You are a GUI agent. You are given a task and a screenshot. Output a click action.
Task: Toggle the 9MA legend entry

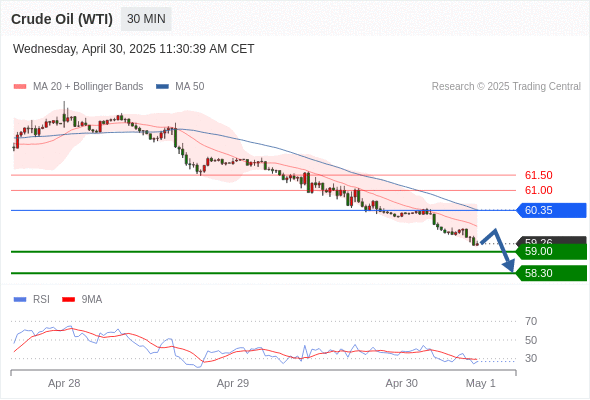(x=82, y=300)
